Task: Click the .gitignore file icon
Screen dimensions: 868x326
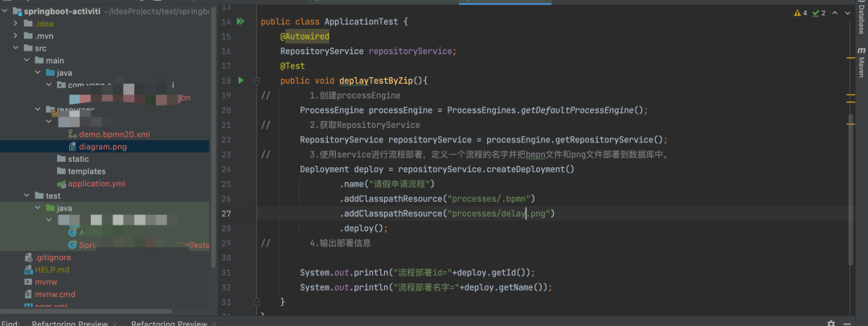Action: pyautogui.click(x=28, y=258)
